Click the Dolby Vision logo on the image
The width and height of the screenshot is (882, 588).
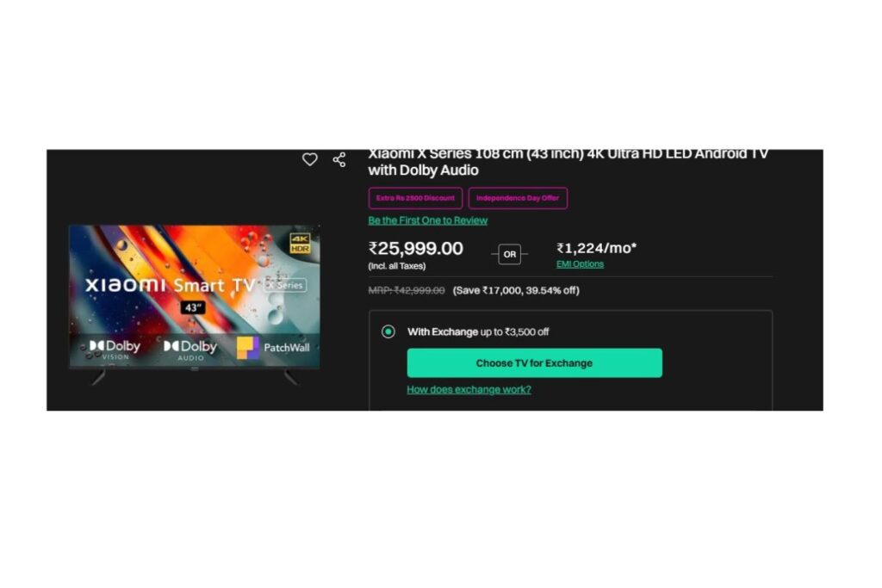[x=115, y=349]
